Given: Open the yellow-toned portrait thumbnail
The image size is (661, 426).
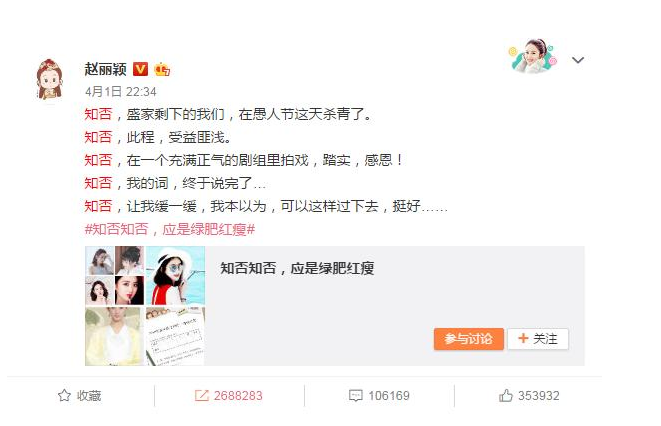Looking at the screenshot, I should pyautogui.click(x=114, y=336).
